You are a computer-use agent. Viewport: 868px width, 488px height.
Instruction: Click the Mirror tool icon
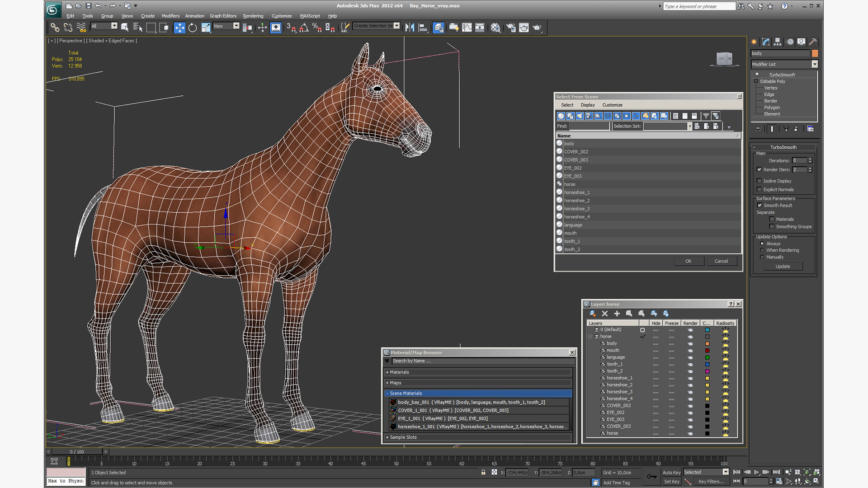[410, 28]
